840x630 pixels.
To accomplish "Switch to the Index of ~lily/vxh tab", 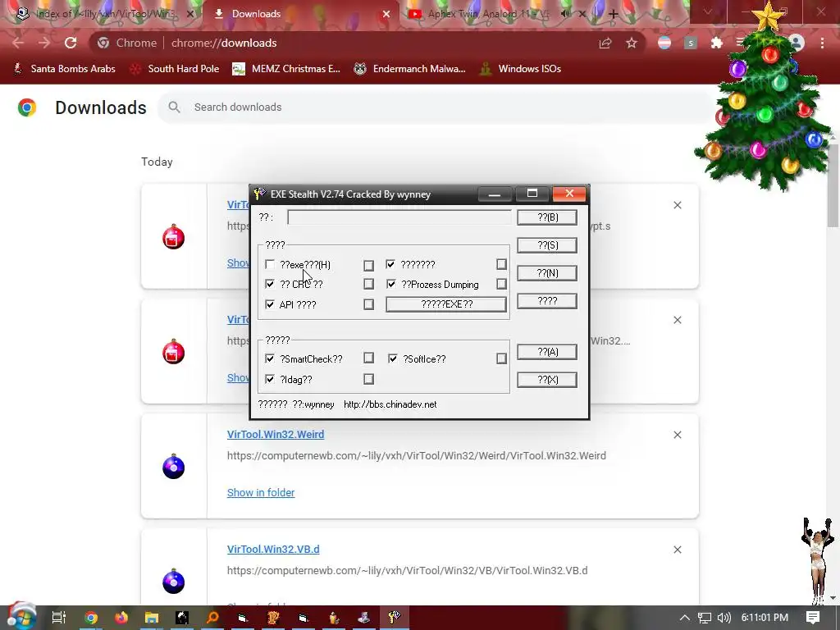I will point(104,14).
